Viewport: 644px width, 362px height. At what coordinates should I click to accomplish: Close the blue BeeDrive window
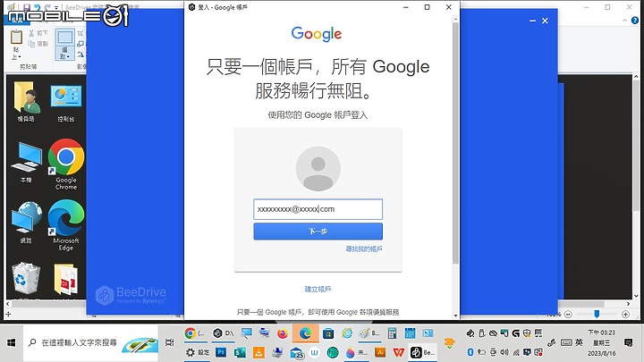(545, 21)
